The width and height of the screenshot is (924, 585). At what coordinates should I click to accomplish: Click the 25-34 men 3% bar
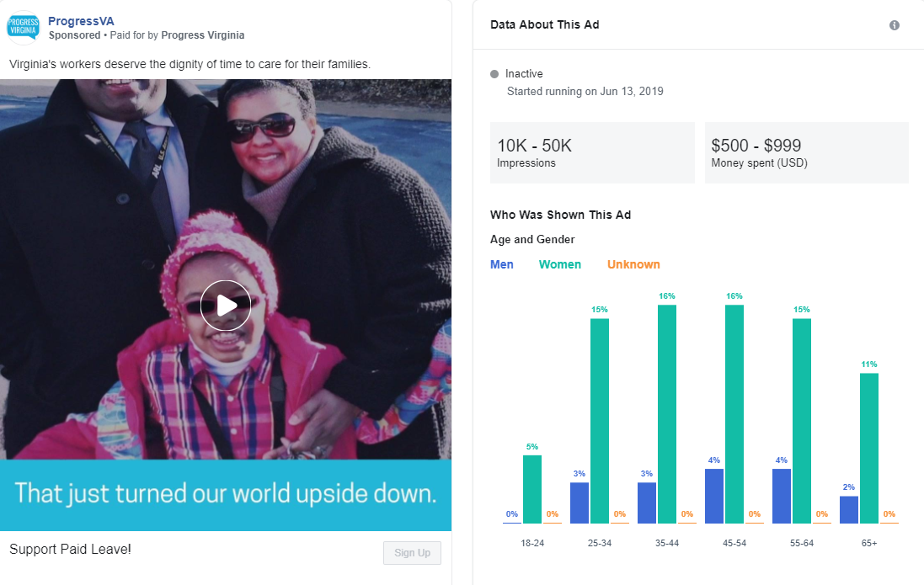click(x=580, y=502)
